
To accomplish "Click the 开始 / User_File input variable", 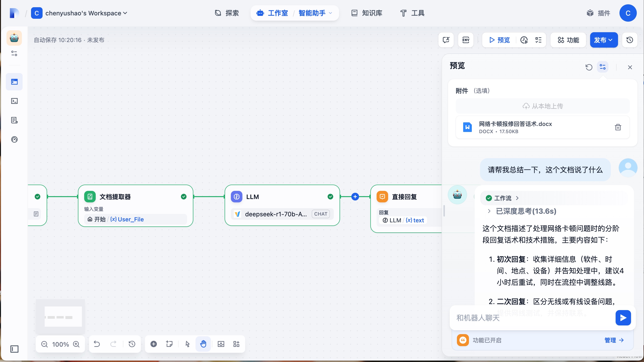I will [x=135, y=219].
